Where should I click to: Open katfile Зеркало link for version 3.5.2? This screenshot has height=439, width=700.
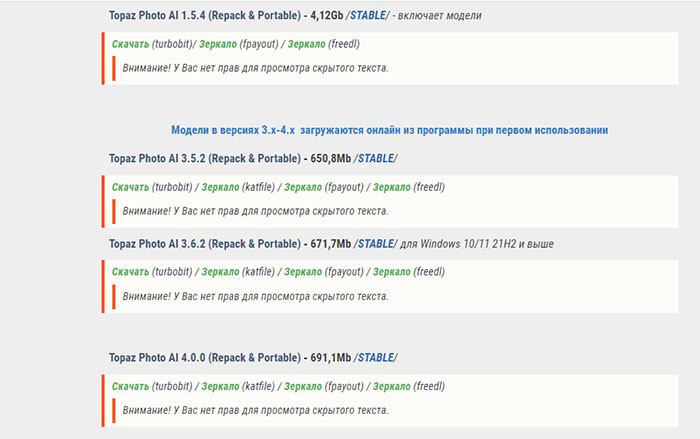click(x=220, y=187)
